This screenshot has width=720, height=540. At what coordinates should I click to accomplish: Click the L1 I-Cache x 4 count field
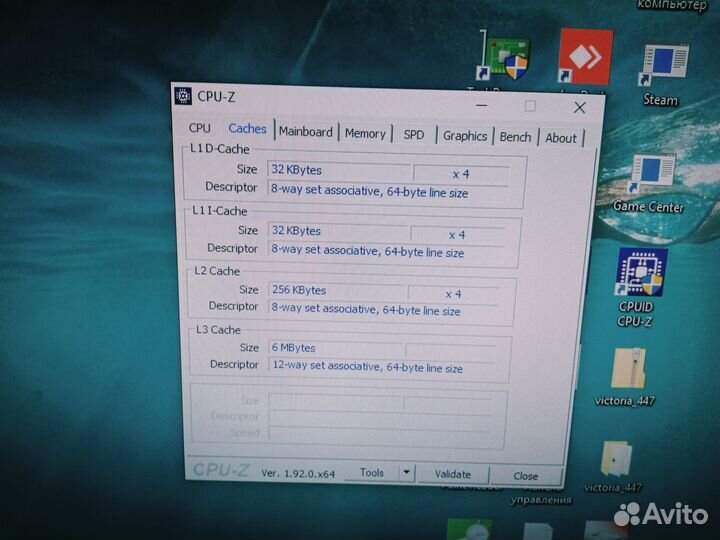coord(457,235)
